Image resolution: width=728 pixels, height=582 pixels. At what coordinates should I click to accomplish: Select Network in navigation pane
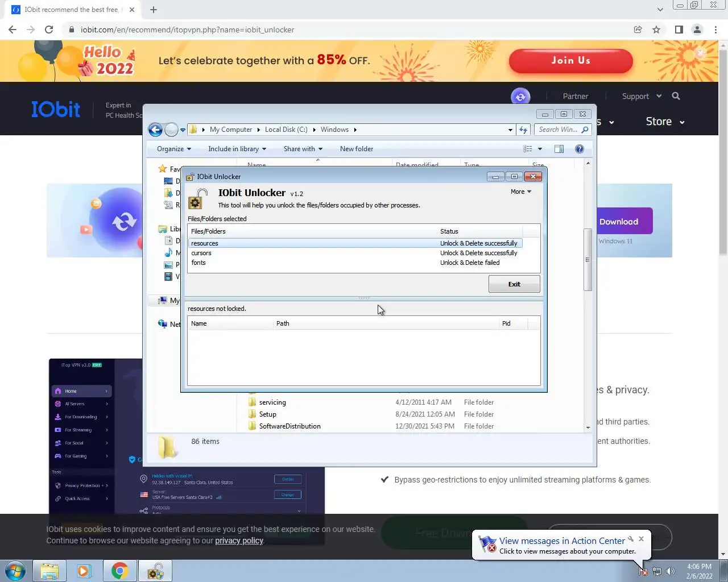(x=169, y=324)
